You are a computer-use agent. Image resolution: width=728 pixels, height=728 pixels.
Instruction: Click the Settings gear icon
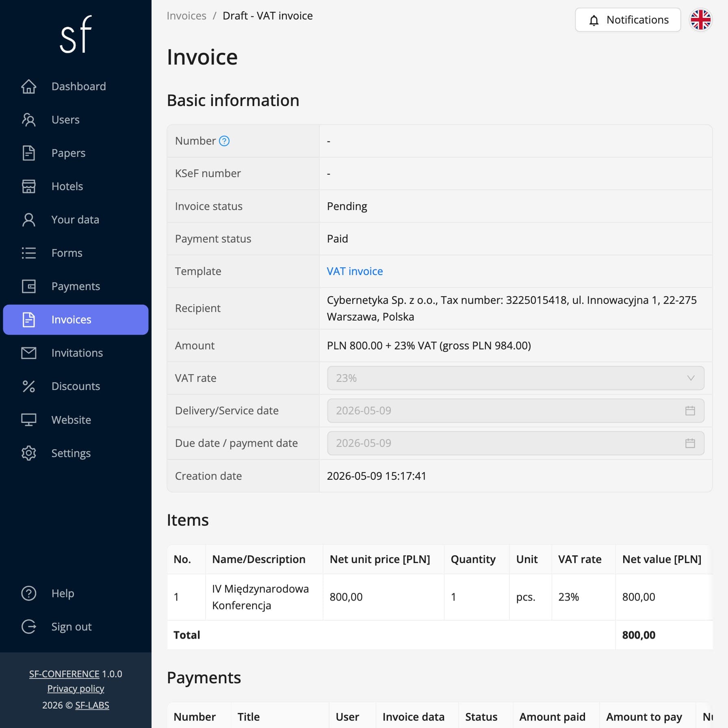[x=28, y=453]
